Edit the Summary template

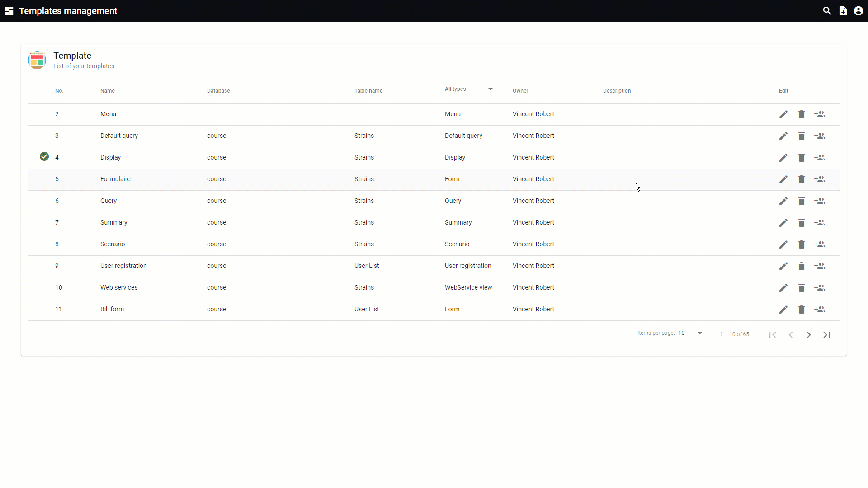click(x=783, y=223)
